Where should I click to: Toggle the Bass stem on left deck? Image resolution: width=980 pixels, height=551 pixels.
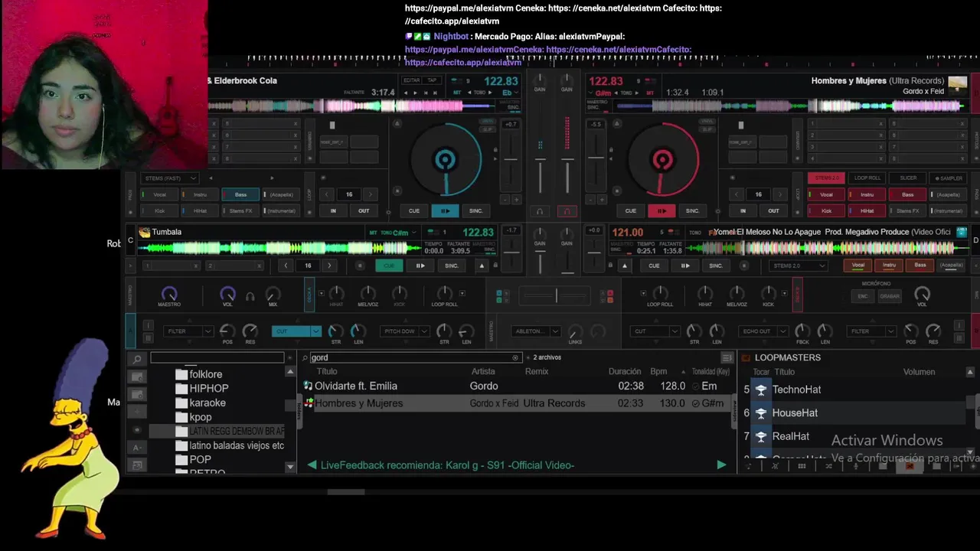click(x=240, y=194)
